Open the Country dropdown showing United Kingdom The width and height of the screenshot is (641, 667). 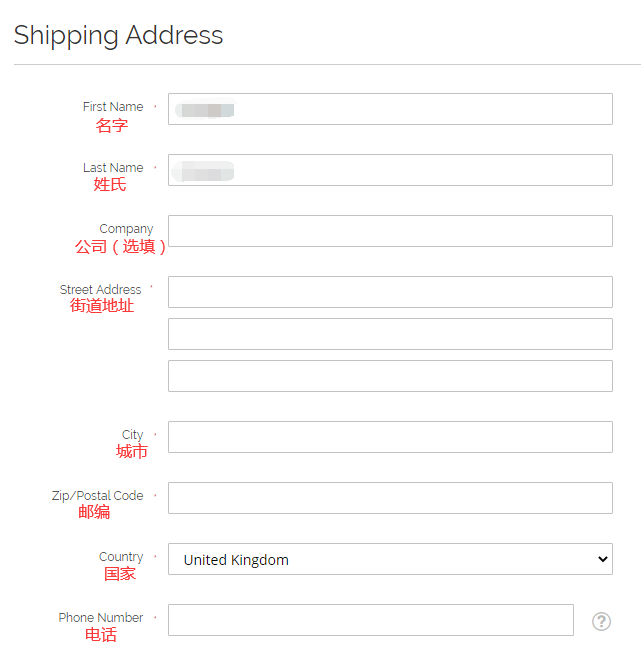(x=390, y=559)
